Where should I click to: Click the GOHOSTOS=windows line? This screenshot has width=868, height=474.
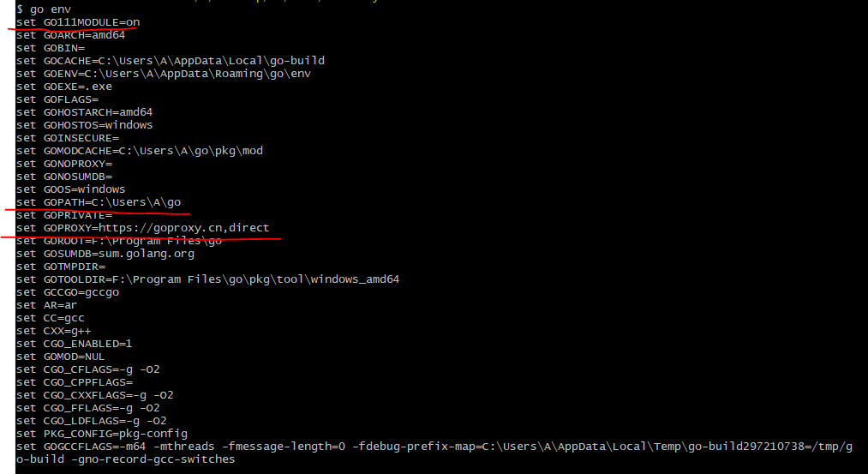84,124
